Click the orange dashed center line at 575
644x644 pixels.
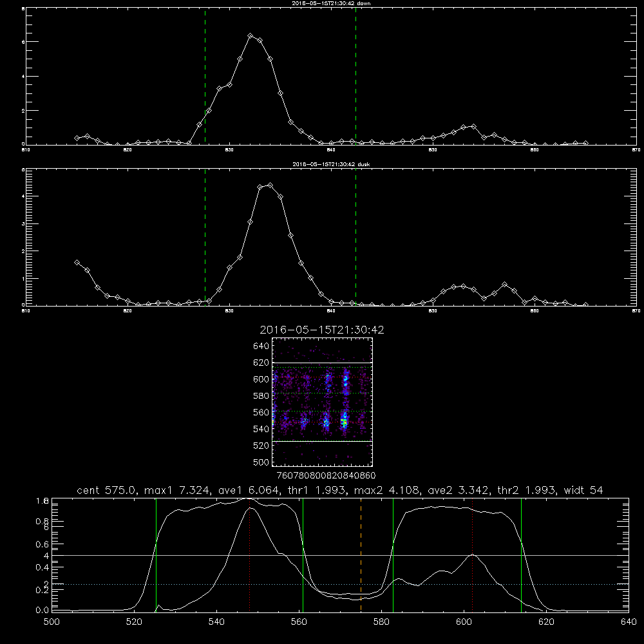coord(361,555)
